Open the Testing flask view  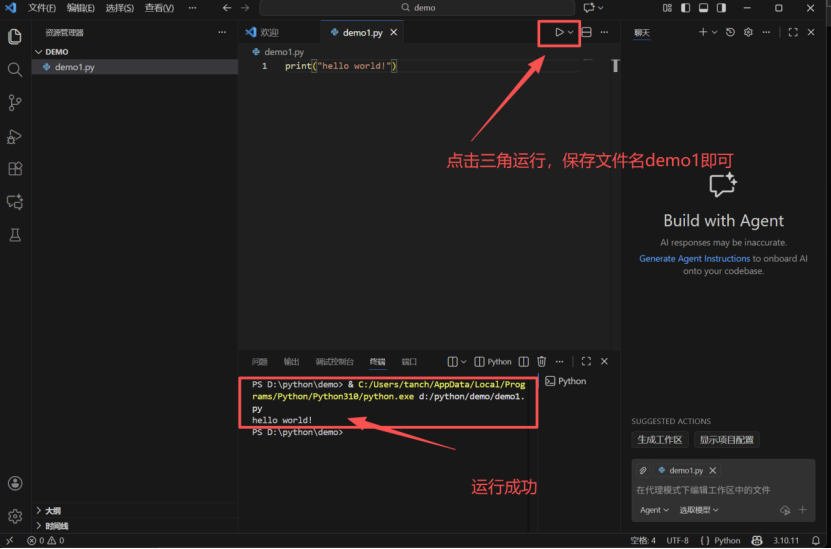[x=15, y=235]
